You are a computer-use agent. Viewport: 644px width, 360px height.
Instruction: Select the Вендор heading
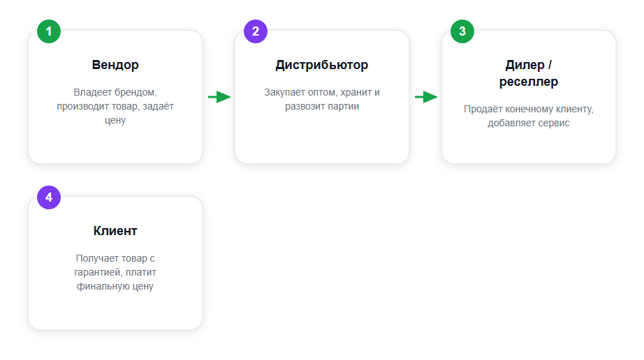point(115,65)
